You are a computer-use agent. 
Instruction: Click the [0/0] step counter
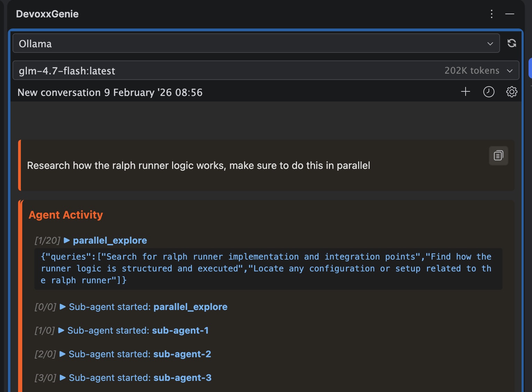(x=46, y=307)
